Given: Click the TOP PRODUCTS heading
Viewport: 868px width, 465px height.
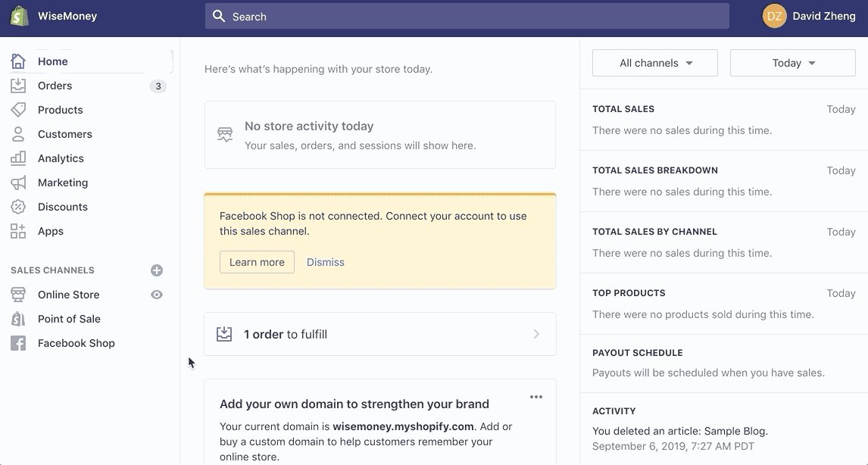Looking at the screenshot, I should click(629, 293).
